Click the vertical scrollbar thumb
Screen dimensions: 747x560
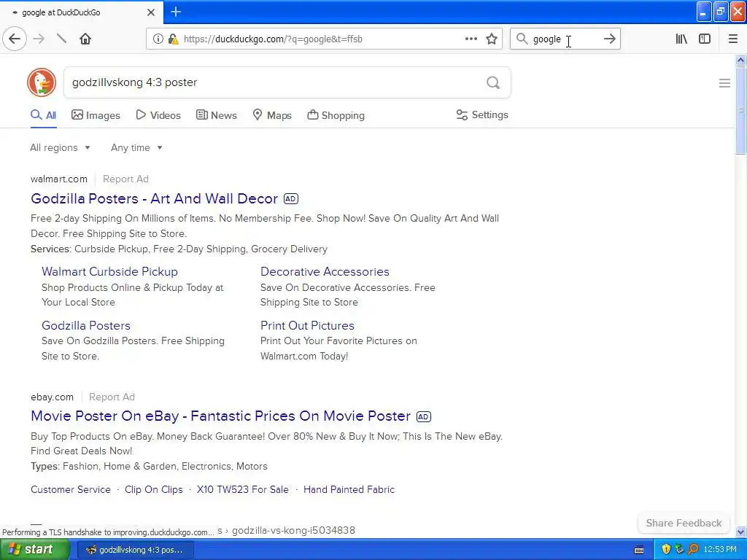tap(740, 111)
